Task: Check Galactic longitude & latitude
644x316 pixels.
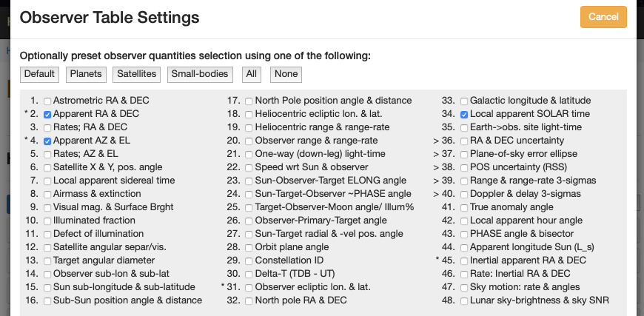Action: coord(464,101)
